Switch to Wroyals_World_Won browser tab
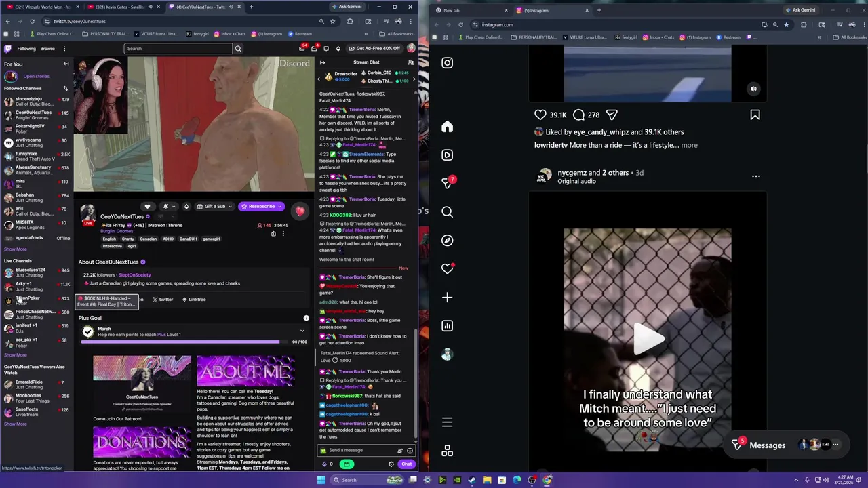Screen dimensions: 868x488 coord(42,7)
